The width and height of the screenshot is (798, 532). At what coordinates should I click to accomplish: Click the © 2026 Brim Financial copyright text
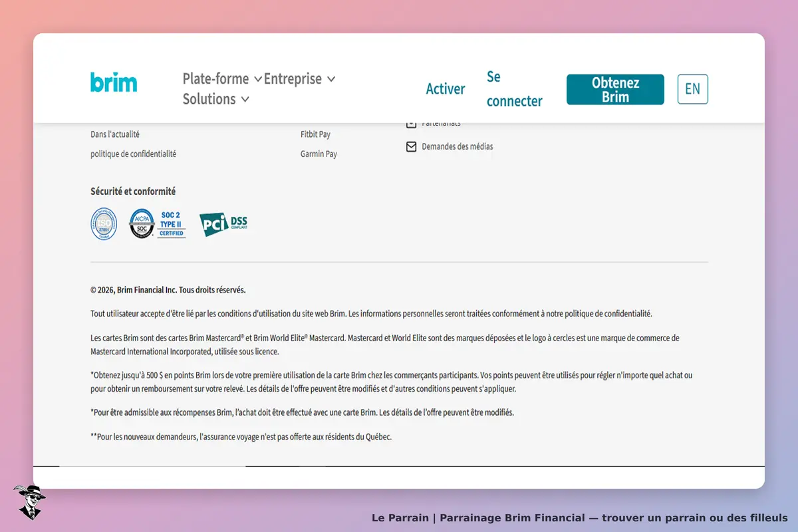point(168,290)
